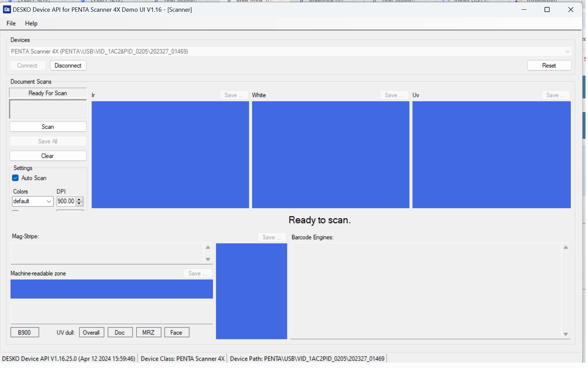The image size is (588, 368).
Task: Increase DPI with the stepper up arrow
Action: click(x=79, y=199)
